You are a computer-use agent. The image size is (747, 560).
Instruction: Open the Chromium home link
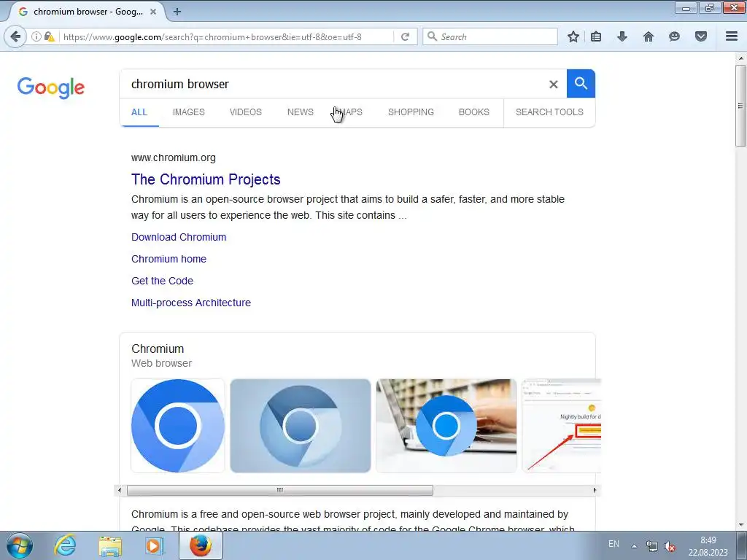pos(169,259)
